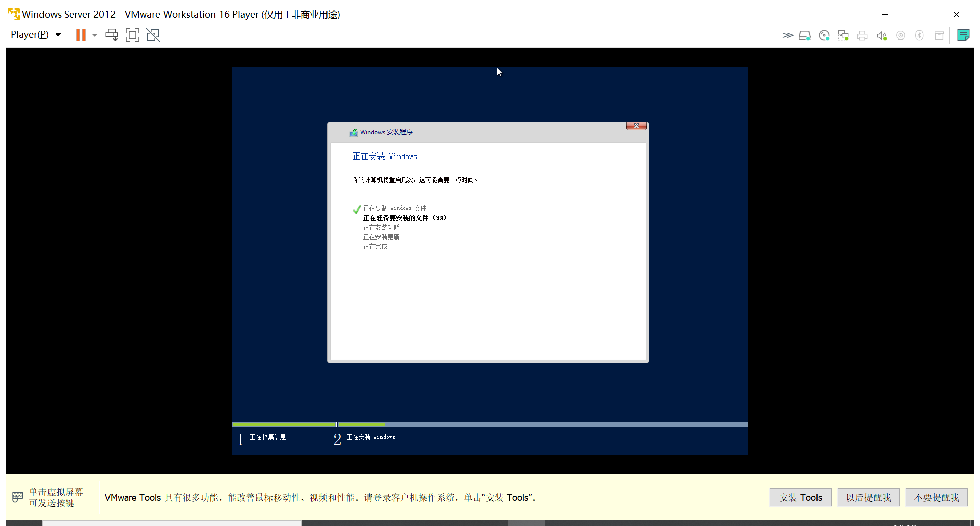980x526 pixels.
Task: Click the CD/DVD drive status icon
Action: (824, 35)
